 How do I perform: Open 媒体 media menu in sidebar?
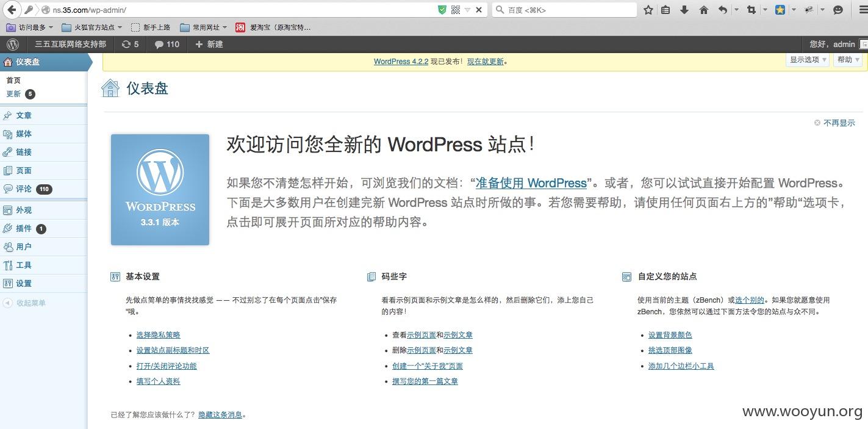coord(24,134)
